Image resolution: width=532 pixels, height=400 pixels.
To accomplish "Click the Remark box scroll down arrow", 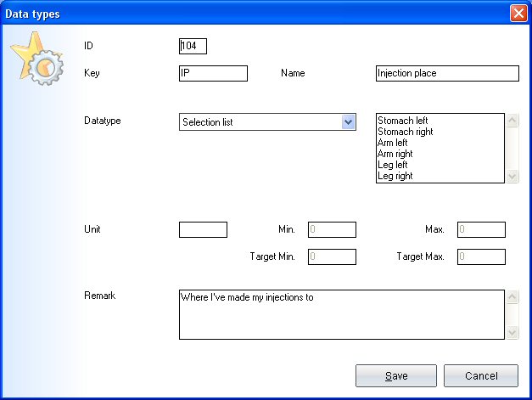I will (512, 333).
